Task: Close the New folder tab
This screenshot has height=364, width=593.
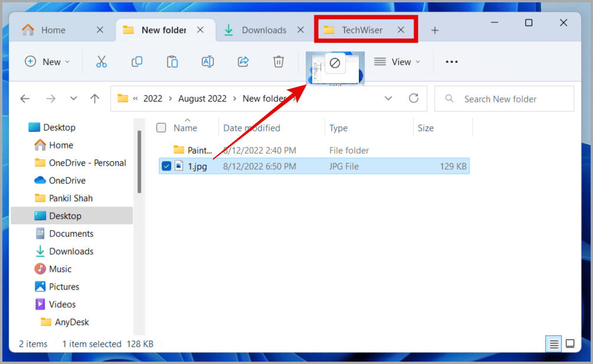Action: coord(201,30)
